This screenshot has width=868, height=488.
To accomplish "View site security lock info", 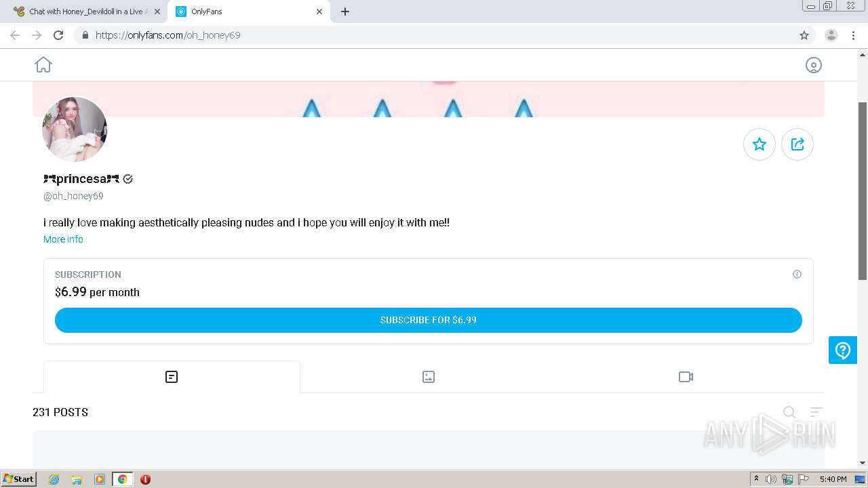I will [85, 35].
